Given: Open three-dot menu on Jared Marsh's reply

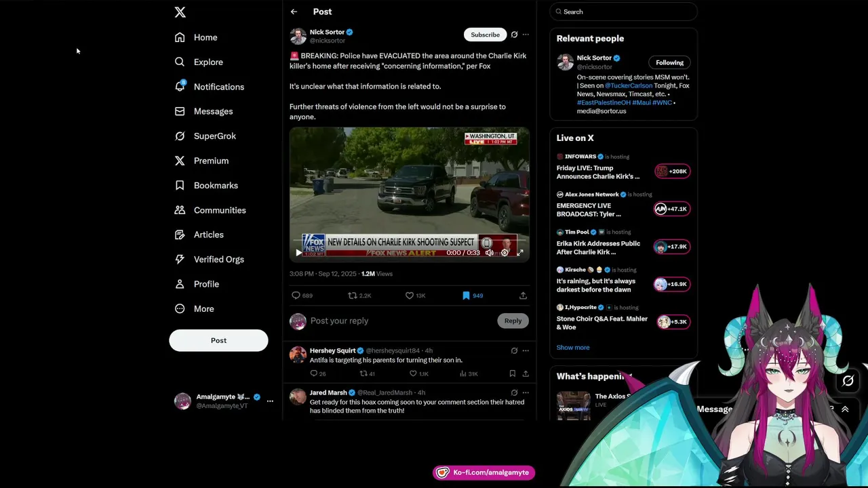Looking at the screenshot, I should click(526, 392).
